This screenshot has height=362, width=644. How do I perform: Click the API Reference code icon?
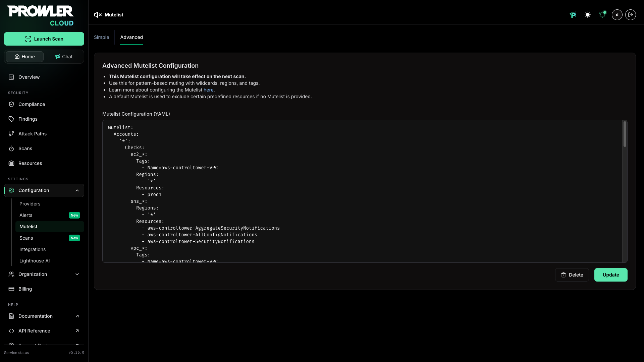tap(11, 331)
